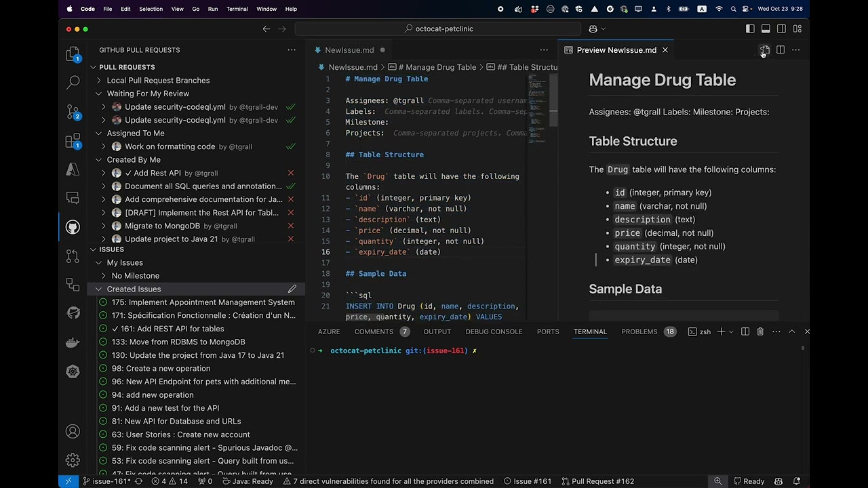Toggle the primary side bar
Image resolution: width=868 pixels, height=488 pixels.
750,28
